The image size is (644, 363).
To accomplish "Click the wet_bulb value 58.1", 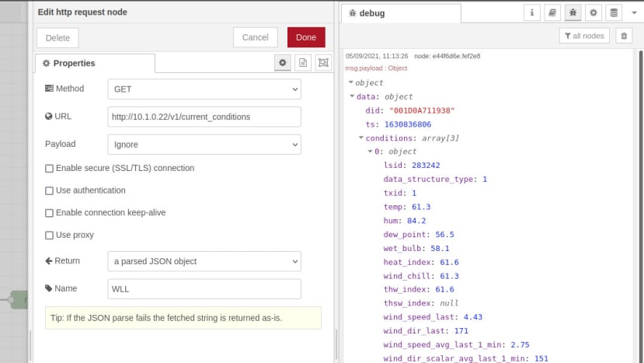I will tap(440, 248).
